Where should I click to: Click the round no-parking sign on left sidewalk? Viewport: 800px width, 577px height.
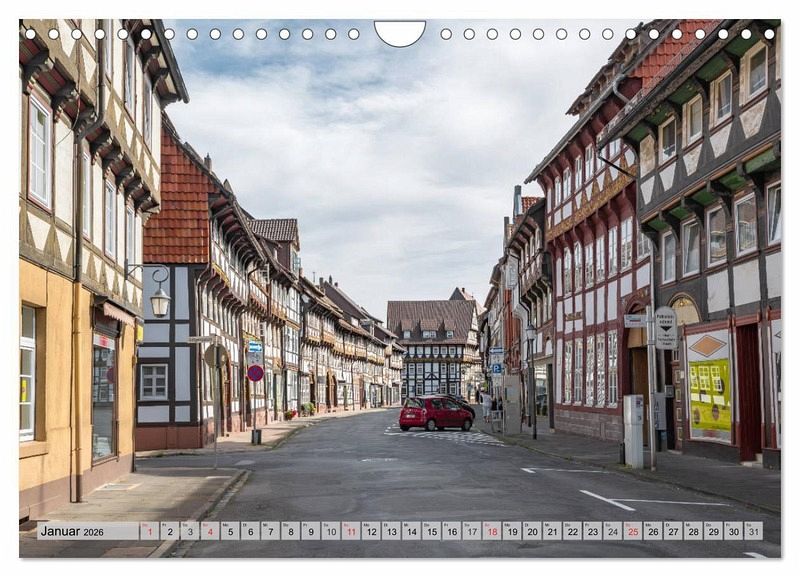256,373
